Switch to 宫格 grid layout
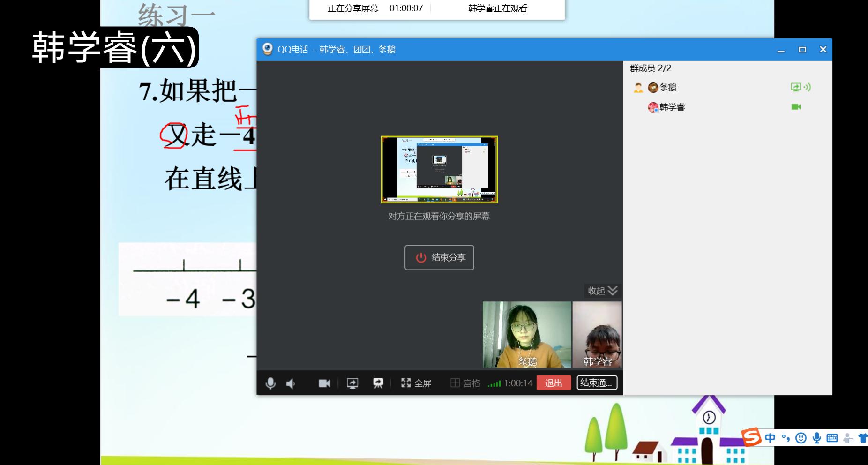Screen dimensions: 868x465 (x=465, y=383)
